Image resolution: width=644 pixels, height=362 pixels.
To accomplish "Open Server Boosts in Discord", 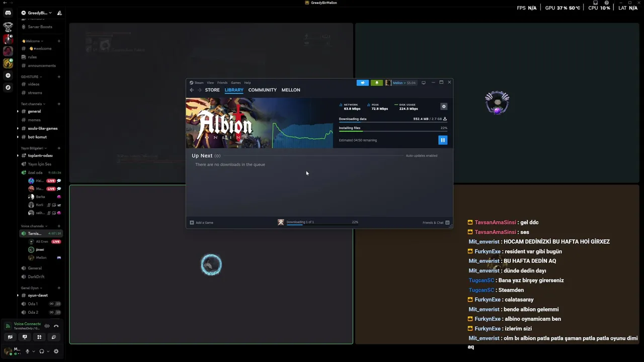I will pos(40,27).
